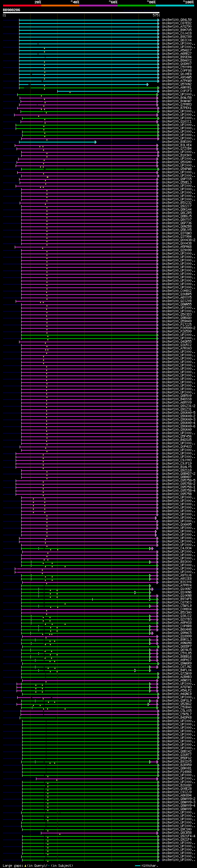
Task: Select label UniRef100_B3LVE4
Action: pos(177,145)
